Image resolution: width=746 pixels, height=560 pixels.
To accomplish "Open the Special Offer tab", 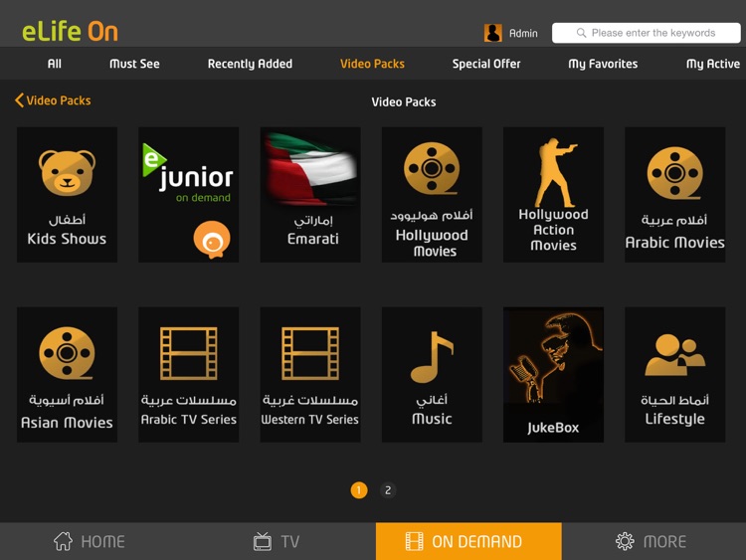I will point(486,64).
